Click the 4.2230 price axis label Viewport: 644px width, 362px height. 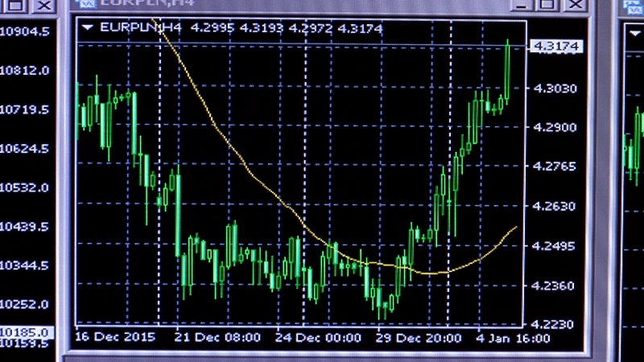(x=555, y=324)
